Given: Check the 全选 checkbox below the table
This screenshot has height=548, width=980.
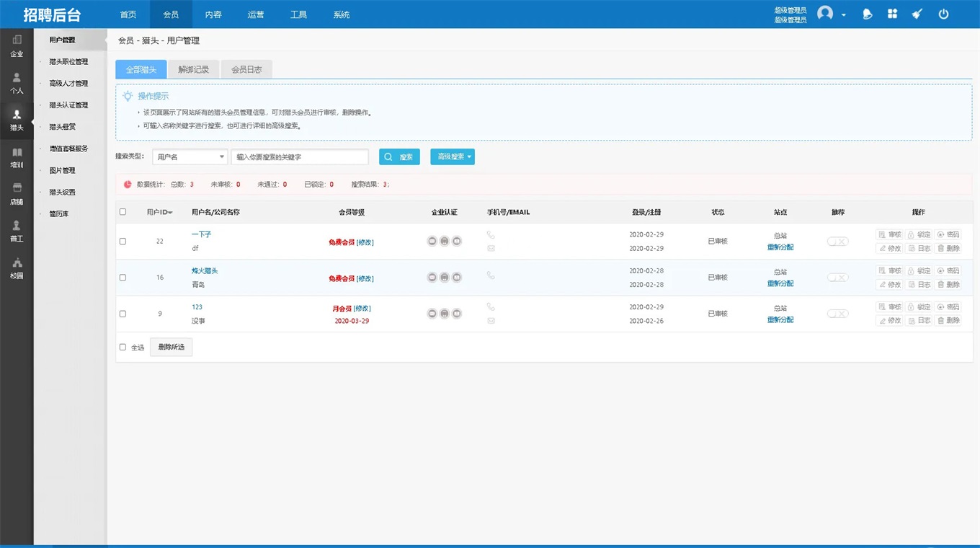Looking at the screenshot, I should pyautogui.click(x=122, y=347).
